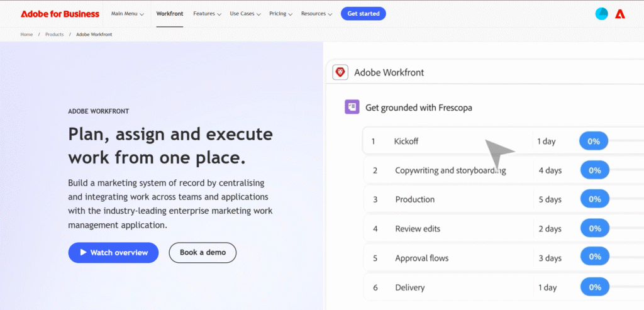Screen dimensions: 644x310
Task: Open the blue profile avatar icon
Action: coord(602,14)
